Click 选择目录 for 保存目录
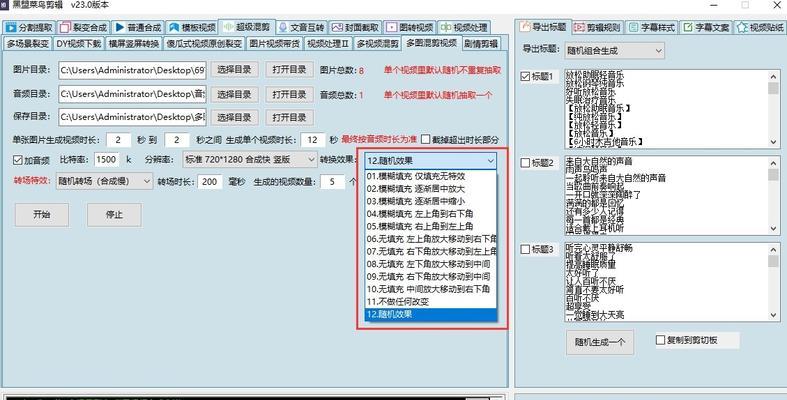Image resolution: width=787 pixels, height=400 pixels. [x=234, y=117]
